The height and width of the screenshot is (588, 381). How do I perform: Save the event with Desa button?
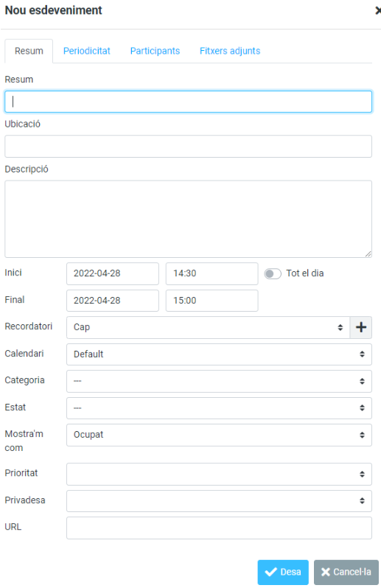pyautogui.click(x=283, y=573)
